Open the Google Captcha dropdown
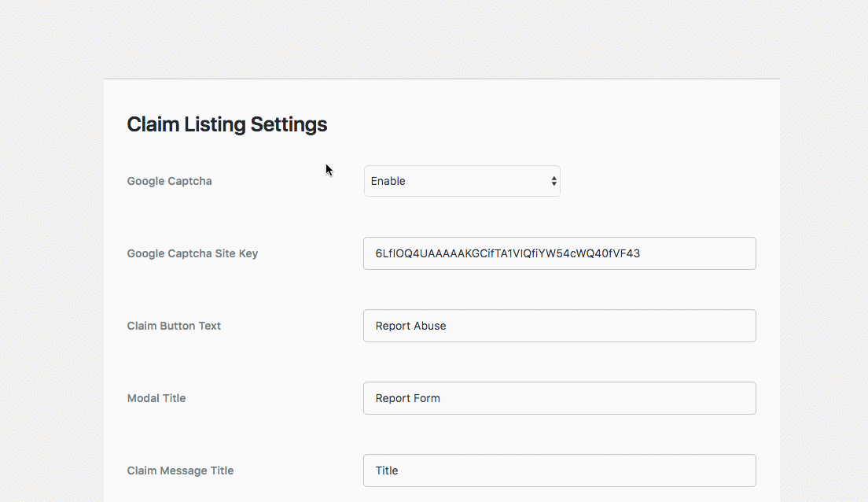This screenshot has height=502, width=868. tap(462, 181)
